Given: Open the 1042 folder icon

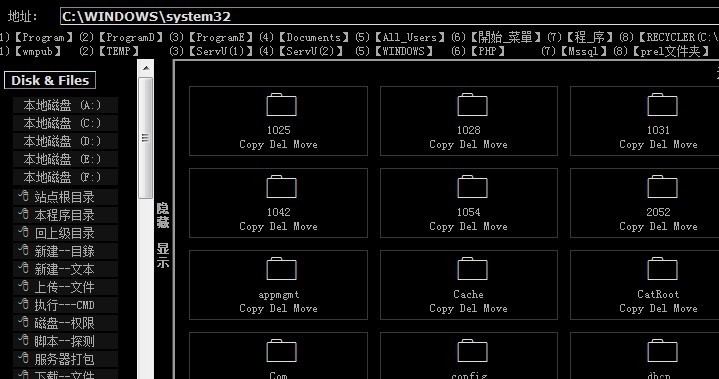Looking at the screenshot, I should tap(281, 187).
